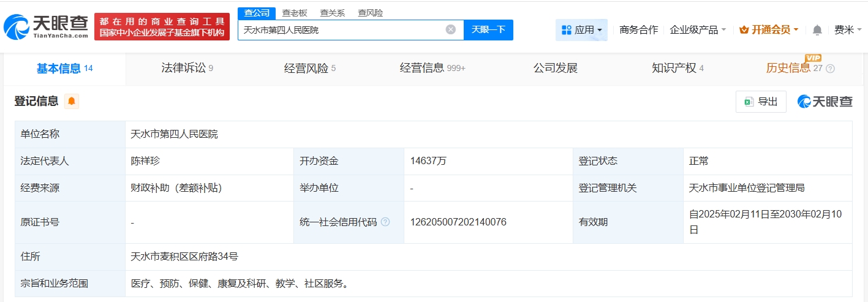Image resolution: width=868 pixels, height=302 pixels.
Task: Switch to the 基本信息 tab
Action: 64,69
